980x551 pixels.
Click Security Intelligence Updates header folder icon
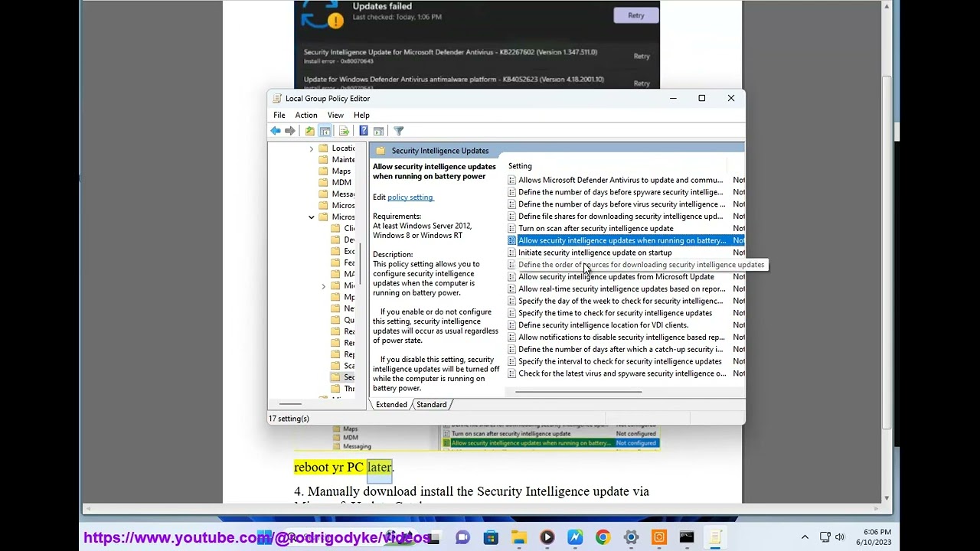(381, 151)
